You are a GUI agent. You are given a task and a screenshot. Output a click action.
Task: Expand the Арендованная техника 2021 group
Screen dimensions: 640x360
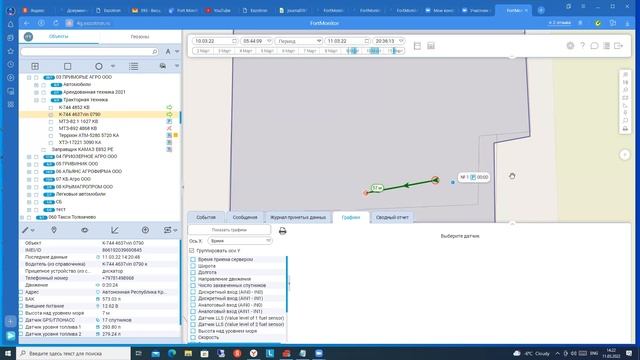click(x=36, y=92)
